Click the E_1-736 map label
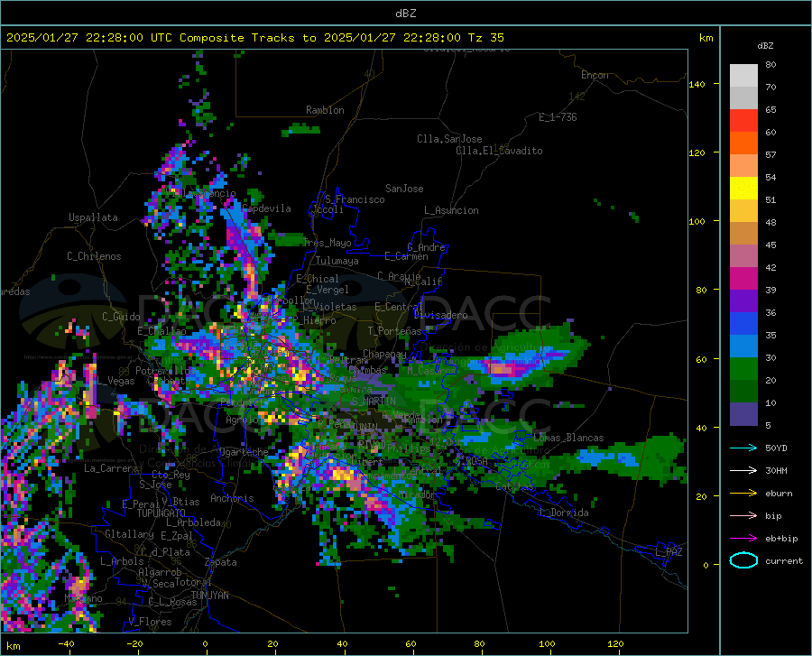This screenshot has width=812, height=656. pyautogui.click(x=558, y=117)
